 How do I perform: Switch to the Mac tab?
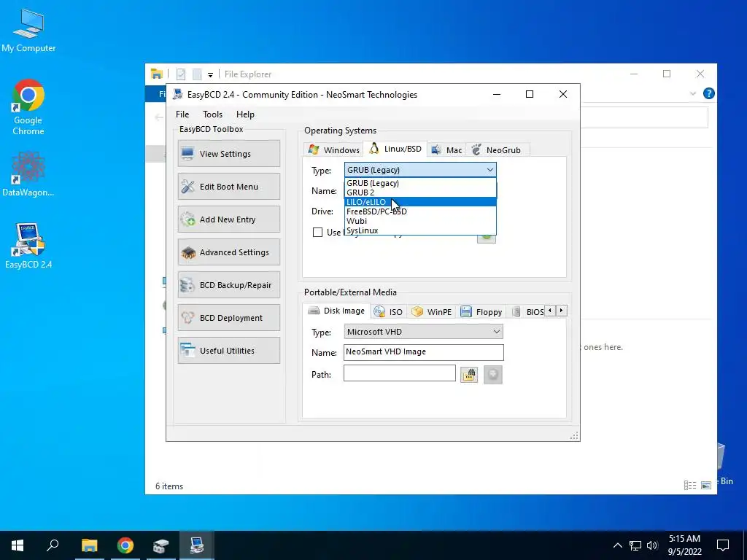[x=446, y=149]
